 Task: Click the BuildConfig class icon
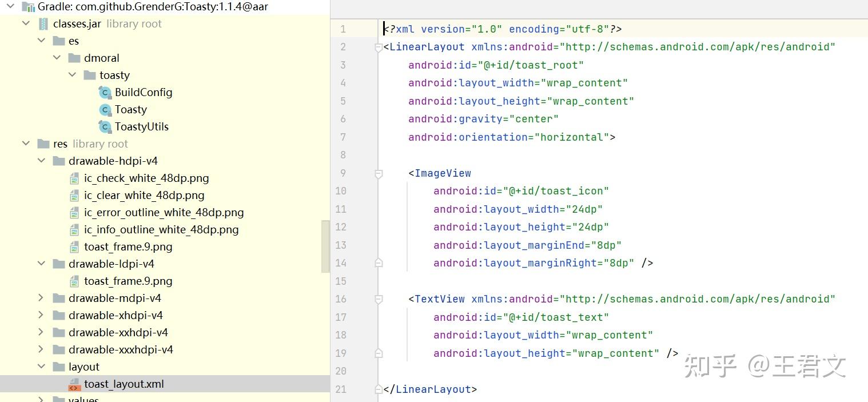point(105,93)
